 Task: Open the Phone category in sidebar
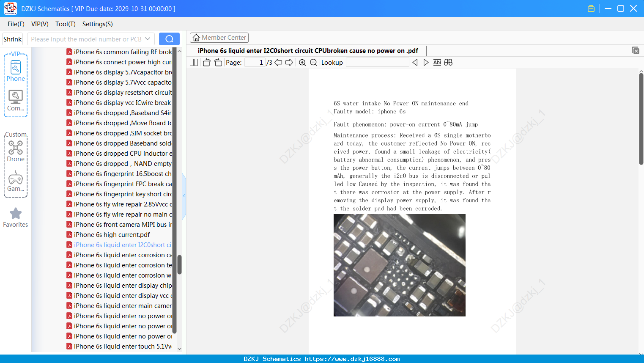[x=16, y=71]
